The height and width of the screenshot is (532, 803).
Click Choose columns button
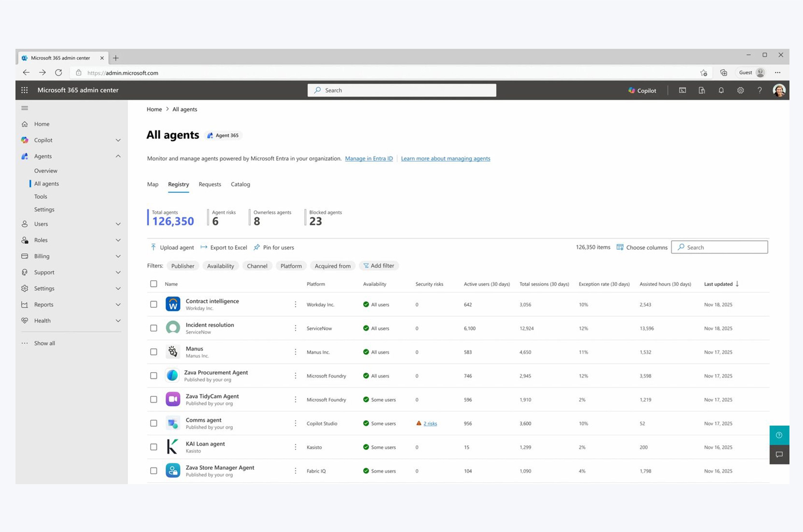642,247
